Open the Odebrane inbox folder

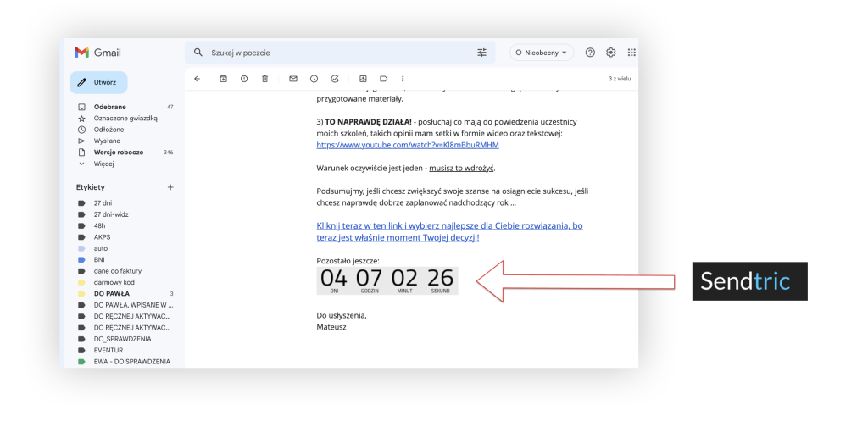pos(110,107)
